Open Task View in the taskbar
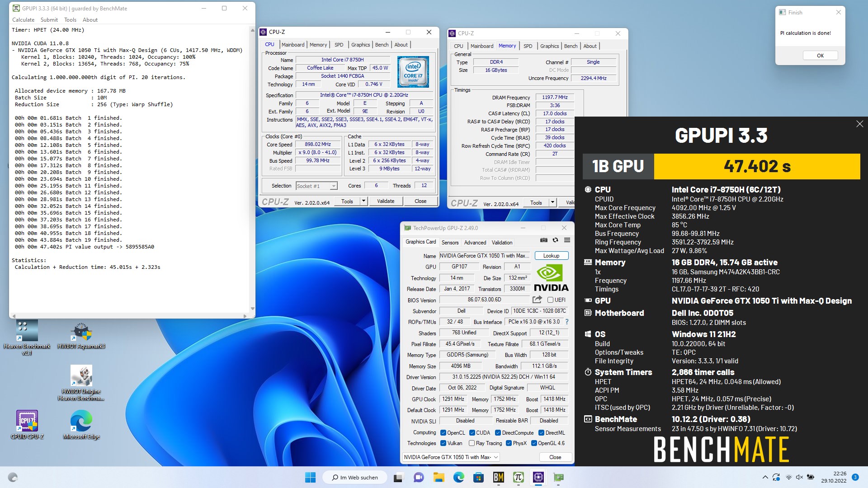Image resolution: width=868 pixels, height=488 pixels. pyautogui.click(x=398, y=477)
